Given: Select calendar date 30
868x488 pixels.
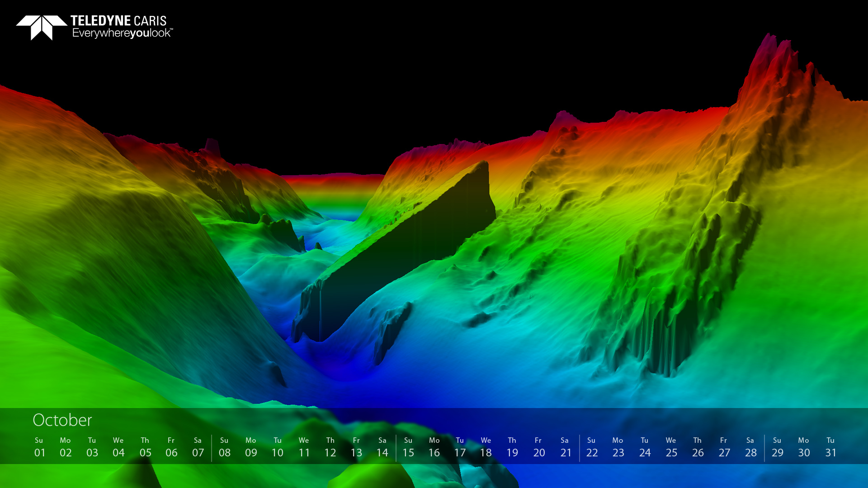Looking at the screenshot, I should [804, 453].
